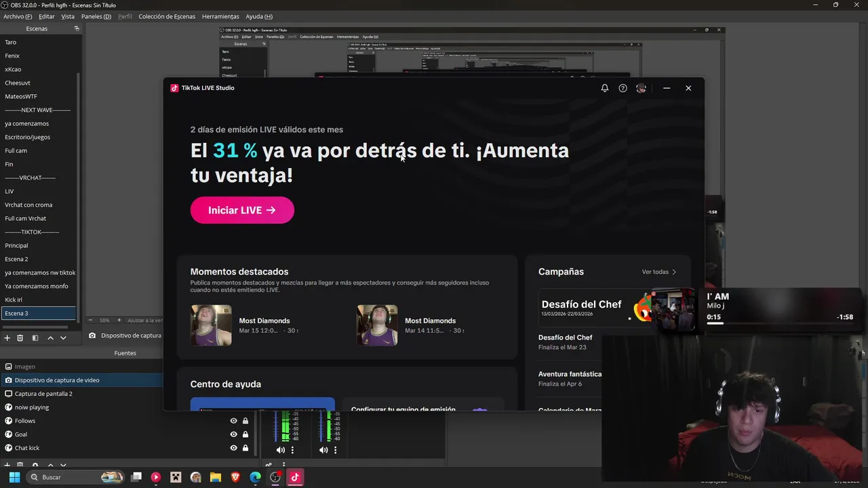The image size is (868, 488).
Task: Open TikTok profile avatar menu
Action: tap(641, 88)
